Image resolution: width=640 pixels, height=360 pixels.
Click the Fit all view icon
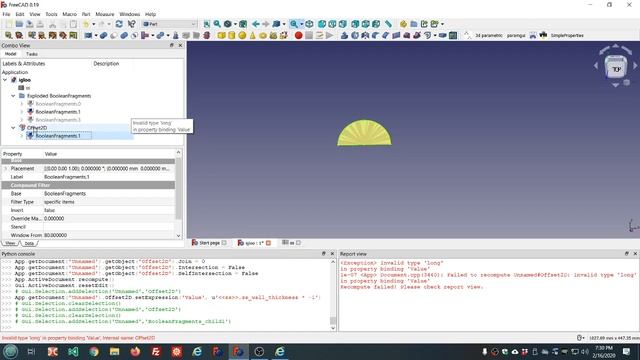click(207, 24)
